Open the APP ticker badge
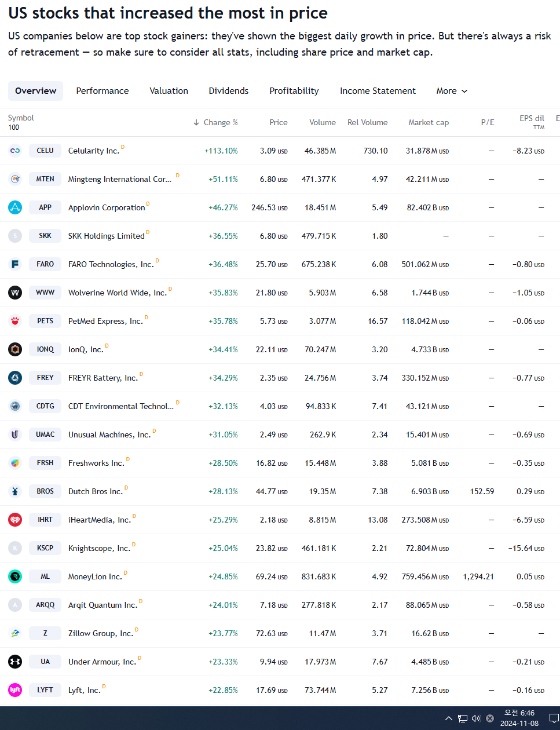 coord(45,207)
